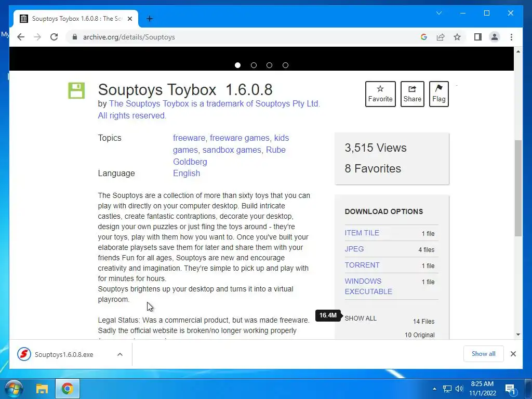
Task: Click Show all downloads
Action: [483, 353]
